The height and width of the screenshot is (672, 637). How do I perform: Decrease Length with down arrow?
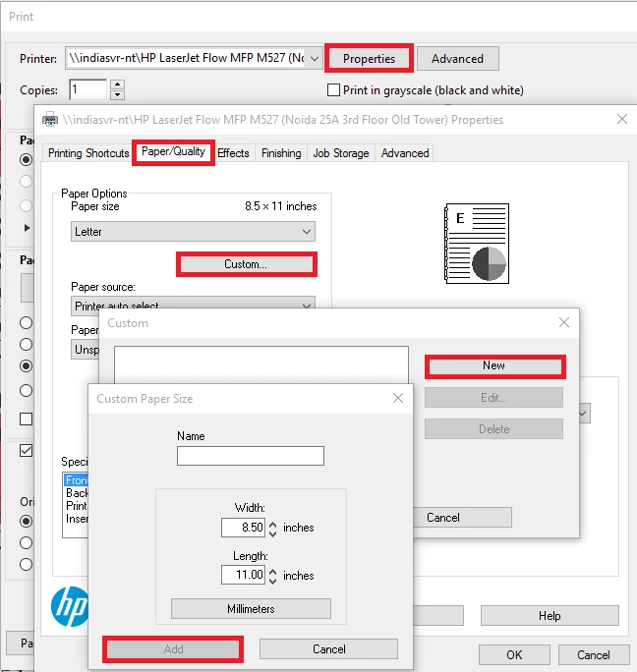273,581
